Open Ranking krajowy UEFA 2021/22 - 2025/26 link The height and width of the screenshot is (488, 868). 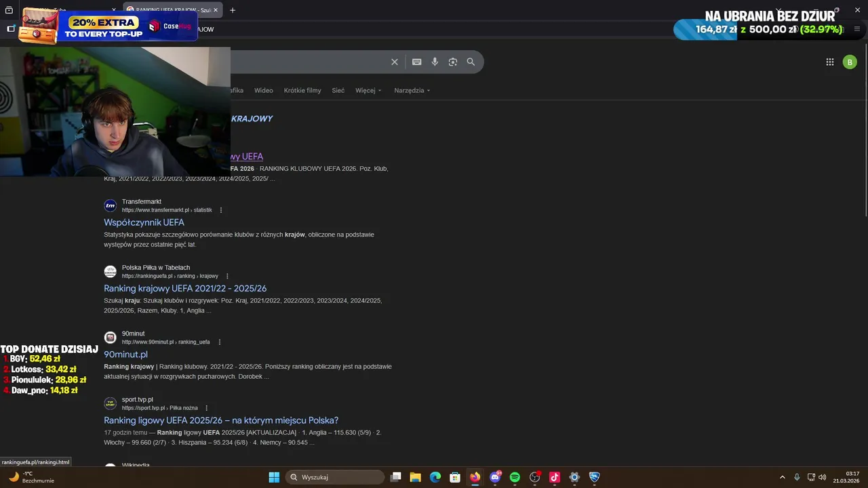pyautogui.click(x=185, y=288)
